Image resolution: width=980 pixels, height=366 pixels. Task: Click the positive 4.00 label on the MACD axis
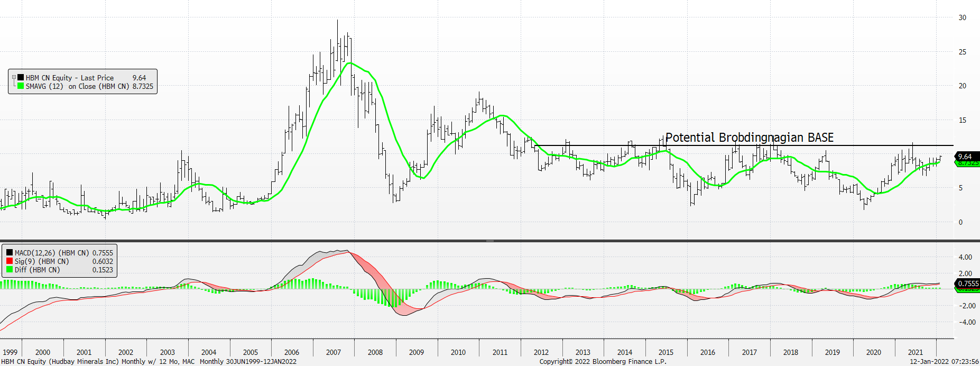pos(965,257)
